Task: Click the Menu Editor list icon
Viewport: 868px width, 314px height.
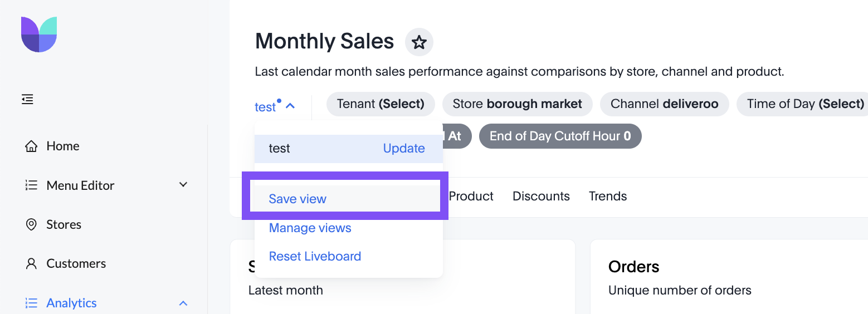Action: (32, 185)
